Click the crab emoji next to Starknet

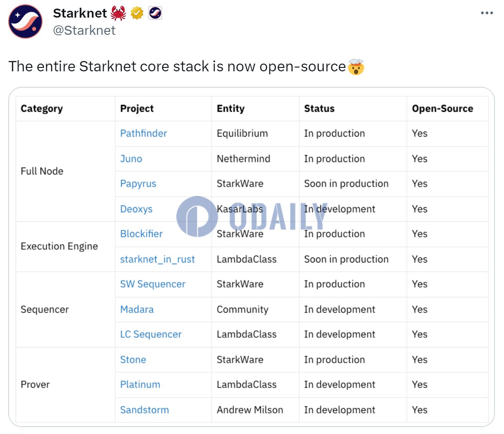(x=118, y=13)
